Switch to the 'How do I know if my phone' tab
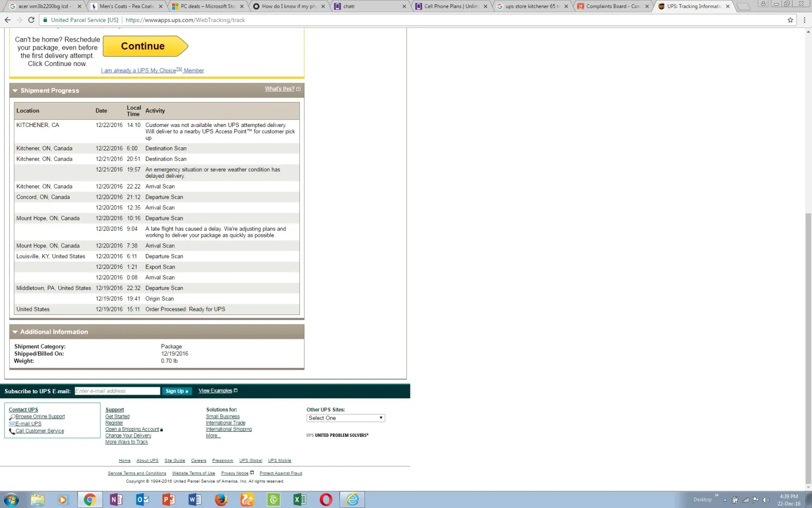Image resolution: width=812 pixels, height=508 pixels. (289, 6)
